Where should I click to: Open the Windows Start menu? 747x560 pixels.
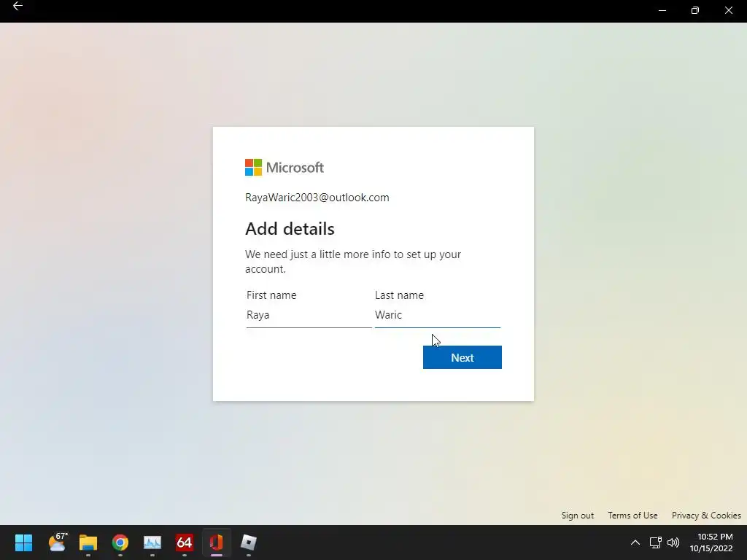[24, 542]
